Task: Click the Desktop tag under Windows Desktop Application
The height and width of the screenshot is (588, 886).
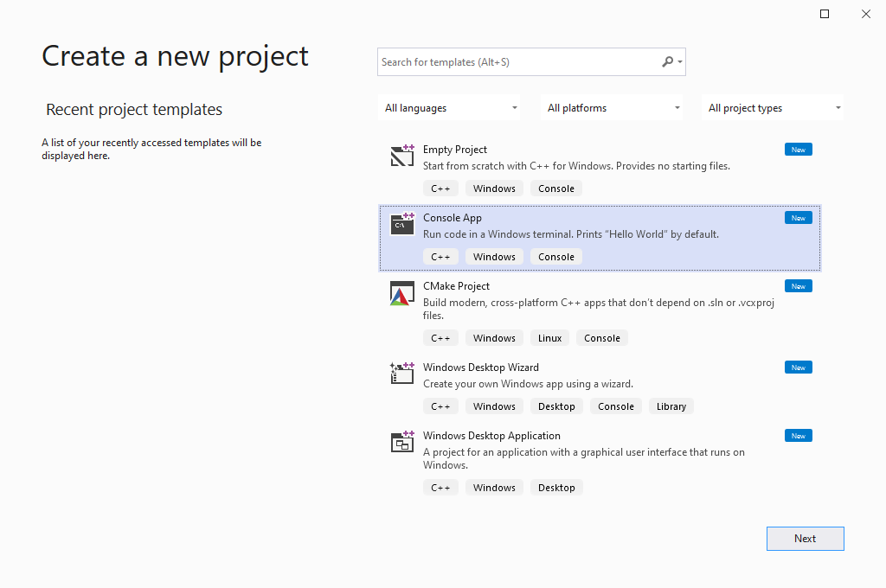Action: 556,488
